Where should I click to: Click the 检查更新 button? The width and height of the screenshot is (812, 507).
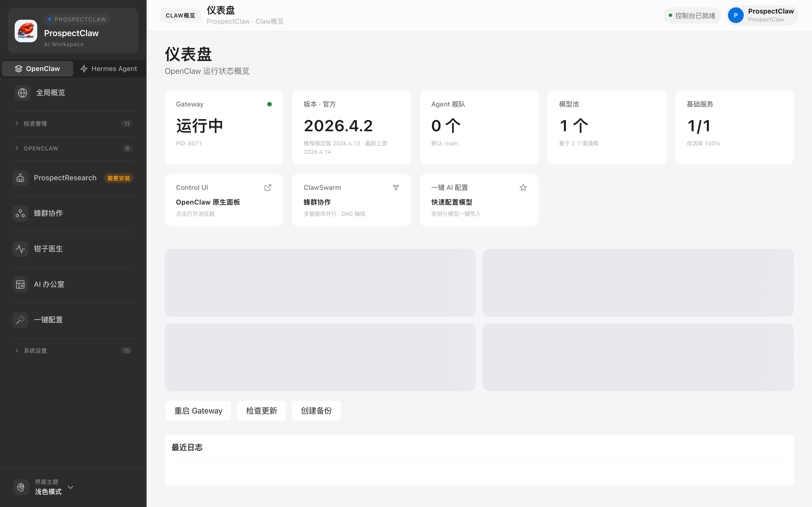pyautogui.click(x=261, y=411)
